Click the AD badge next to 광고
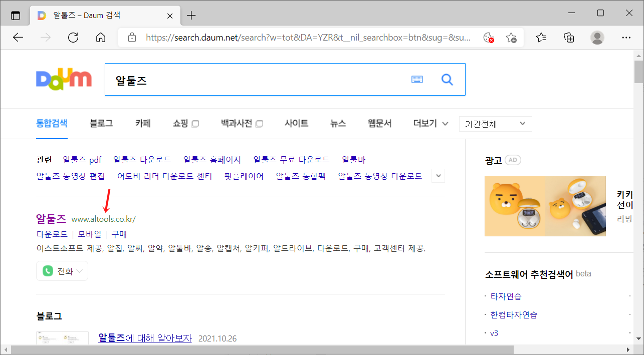Screen dimensions: 644x355 513,160
